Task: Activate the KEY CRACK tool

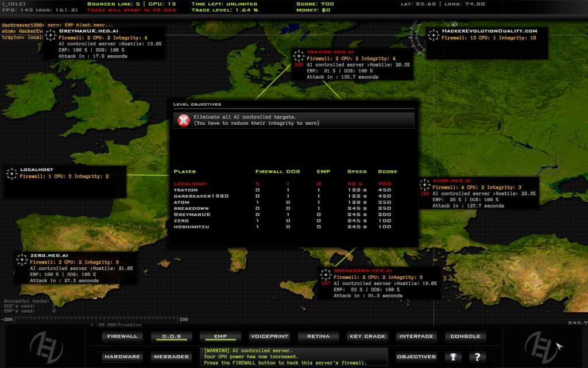Action: [x=367, y=336]
